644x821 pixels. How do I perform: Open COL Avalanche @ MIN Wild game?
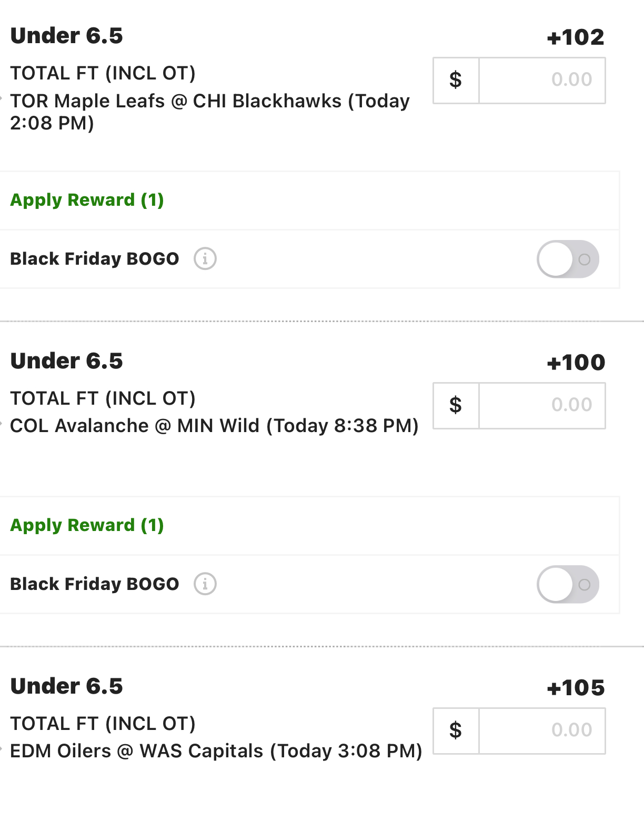click(214, 426)
